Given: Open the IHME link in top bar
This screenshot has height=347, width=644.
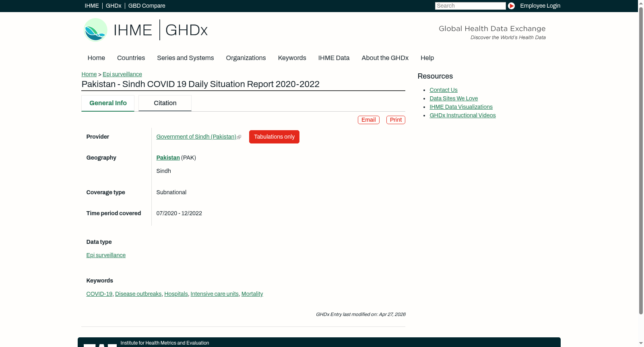Looking at the screenshot, I should pyautogui.click(x=92, y=6).
